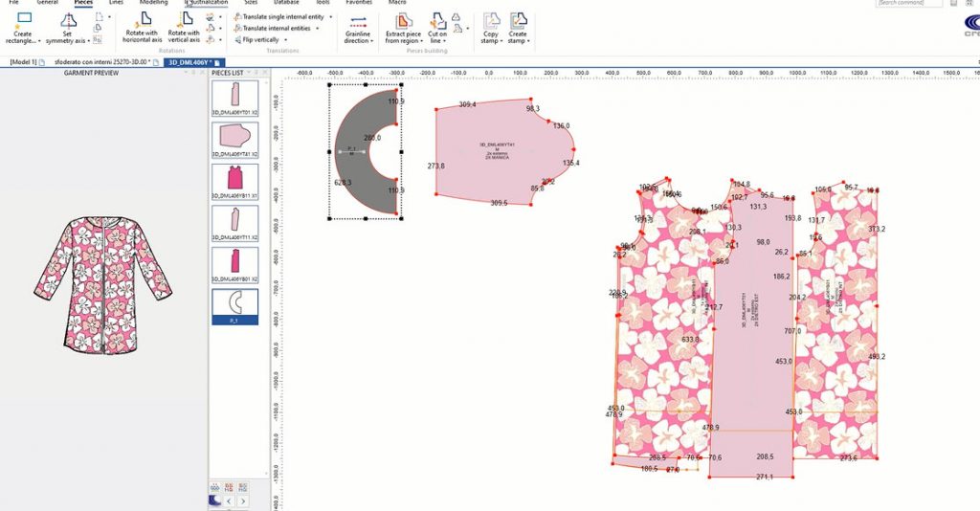Screen dimensions: 980x511
Task: Select the P_1 piece thumbnail
Action: click(x=235, y=307)
